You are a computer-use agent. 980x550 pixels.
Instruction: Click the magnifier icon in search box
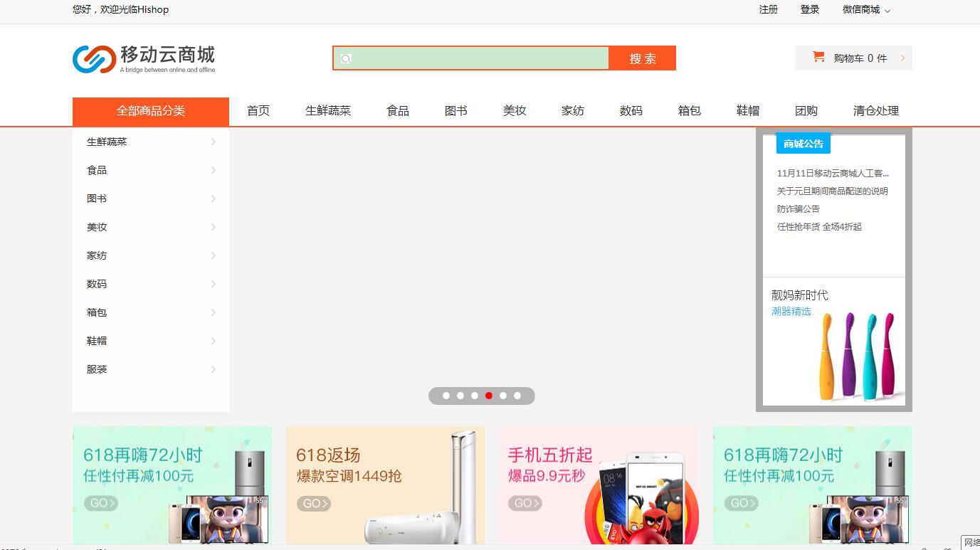click(x=346, y=58)
